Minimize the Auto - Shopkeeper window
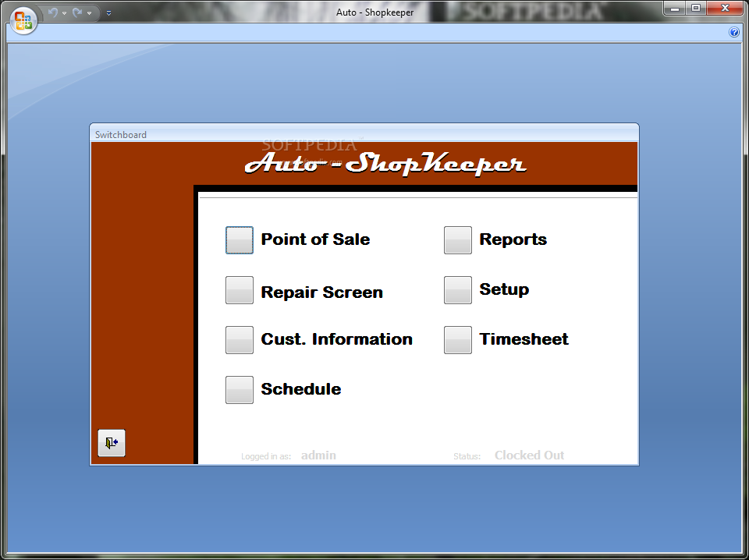749x560 pixels. [x=674, y=8]
